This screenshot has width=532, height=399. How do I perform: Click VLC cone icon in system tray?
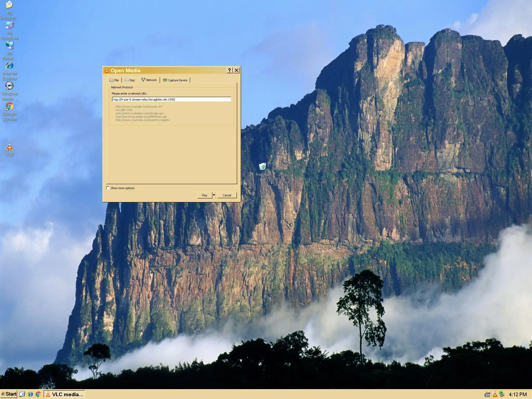point(495,394)
